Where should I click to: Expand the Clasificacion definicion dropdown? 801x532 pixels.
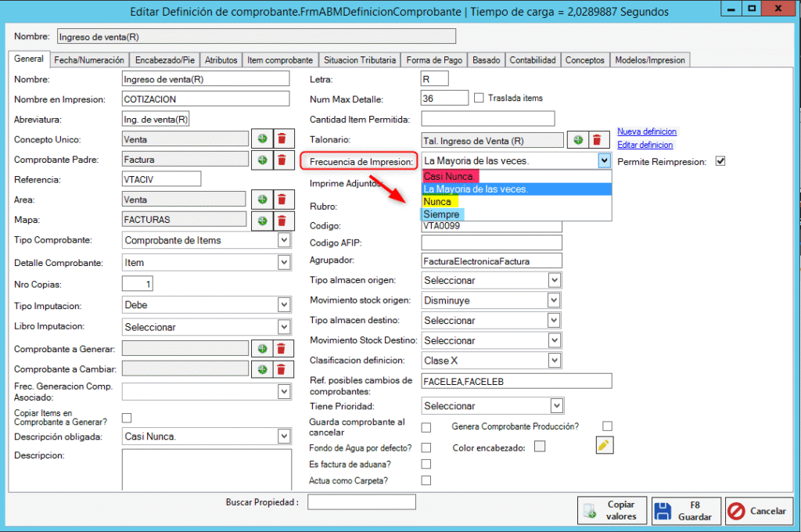pyautogui.click(x=555, y=361)
